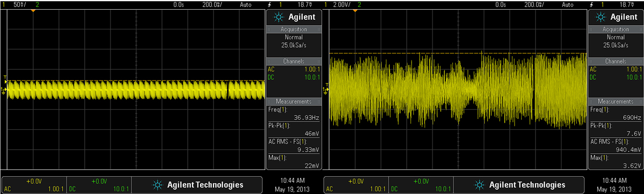Select the 50 mV/div channel 1 scale
This screenshot has height=194, width=644.
tap(19, 4)
